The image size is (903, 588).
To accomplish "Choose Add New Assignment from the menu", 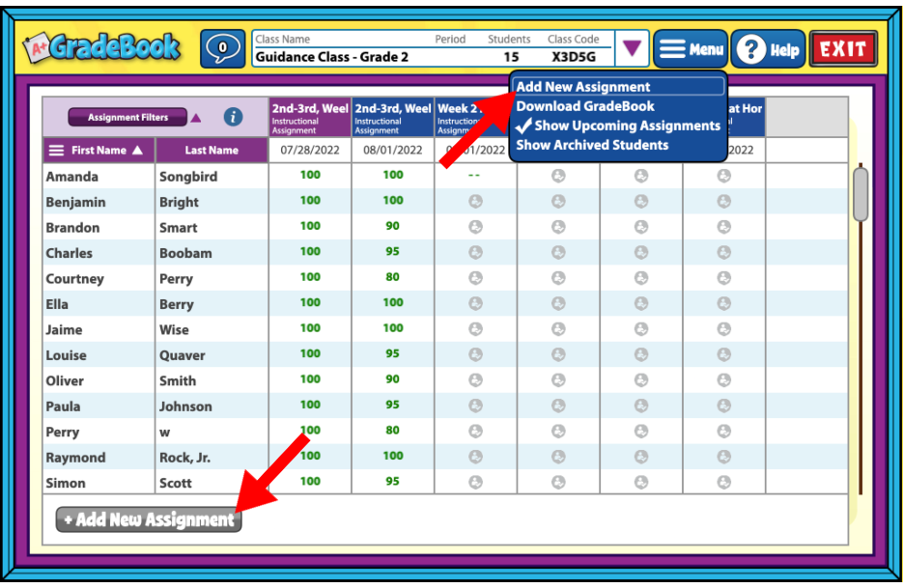I will (618, 86).
